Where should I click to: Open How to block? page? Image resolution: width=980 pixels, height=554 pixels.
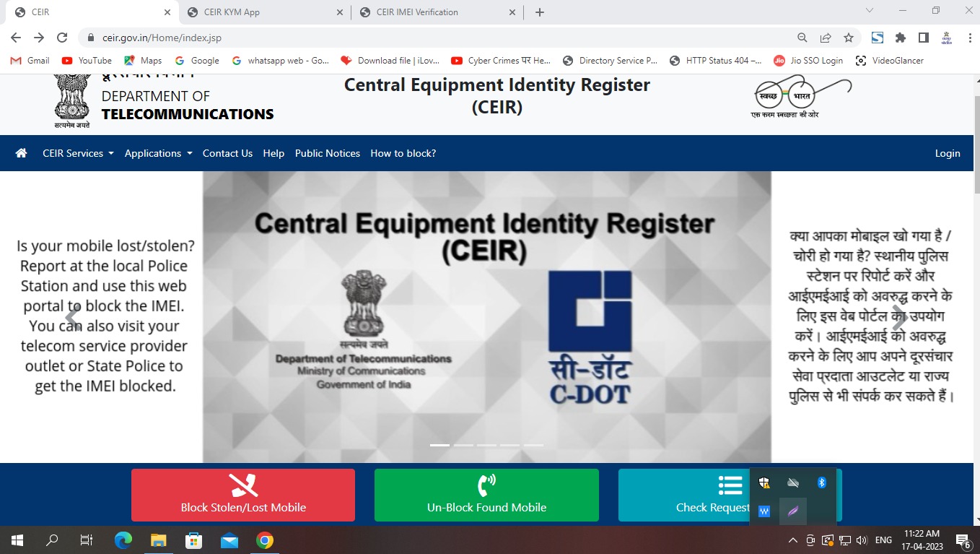tap(403, 153)
